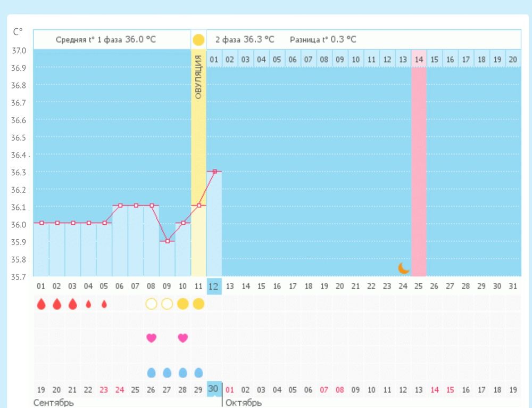This screenshot has height=408, width=532.
Task: Click the pink heart under cycle day 10
Action: [x=182, y=338]
